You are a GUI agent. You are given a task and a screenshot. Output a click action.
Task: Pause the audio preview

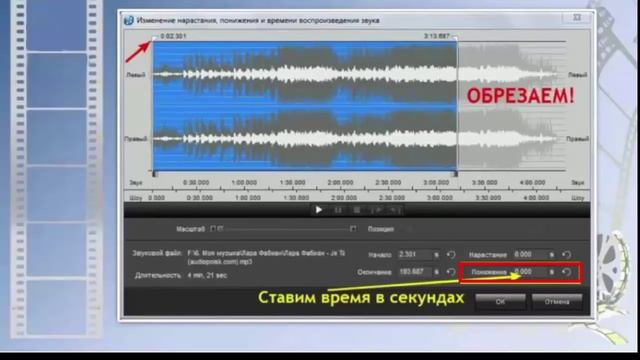click(x=338, y=210)
